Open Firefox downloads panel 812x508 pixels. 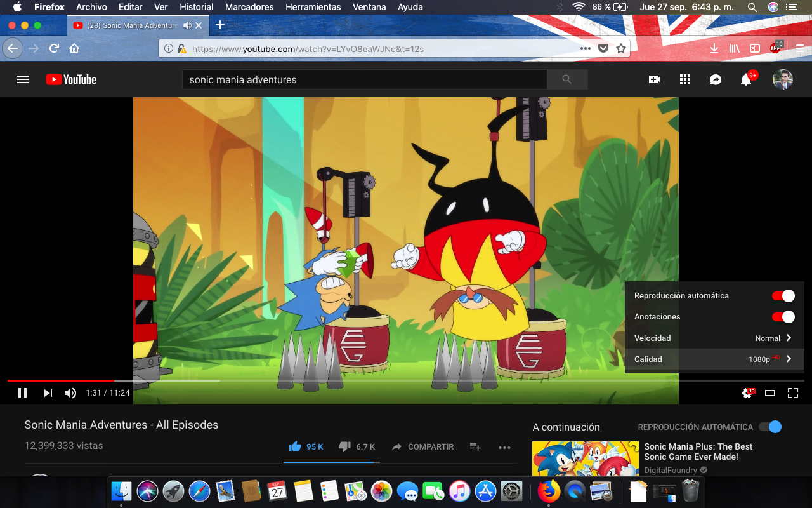tap(714, 48)
